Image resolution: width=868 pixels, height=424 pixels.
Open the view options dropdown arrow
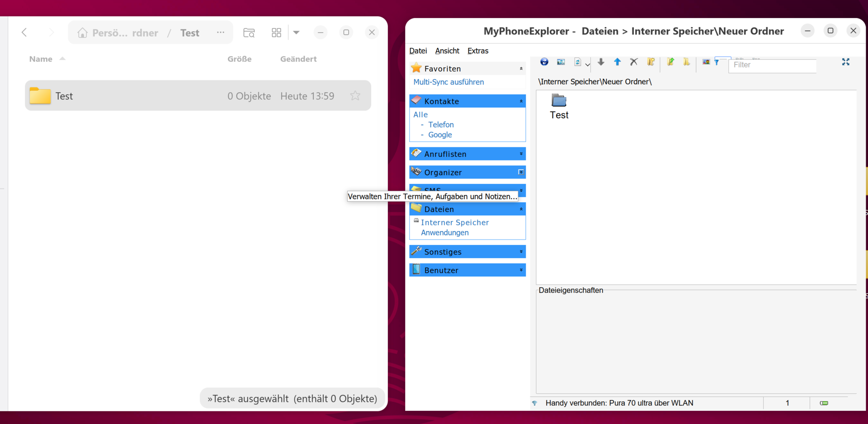point(297,33)
